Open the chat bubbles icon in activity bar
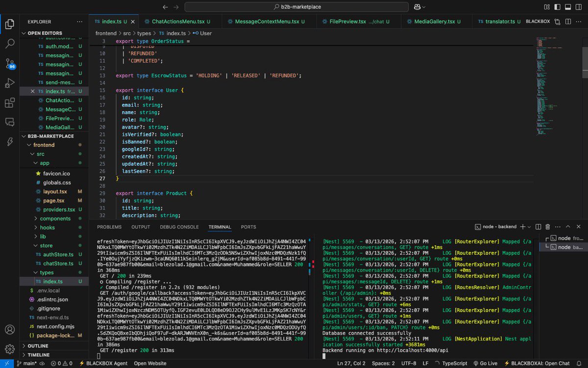588x368 pixels. pyautogui.click(x=9, y=122)
